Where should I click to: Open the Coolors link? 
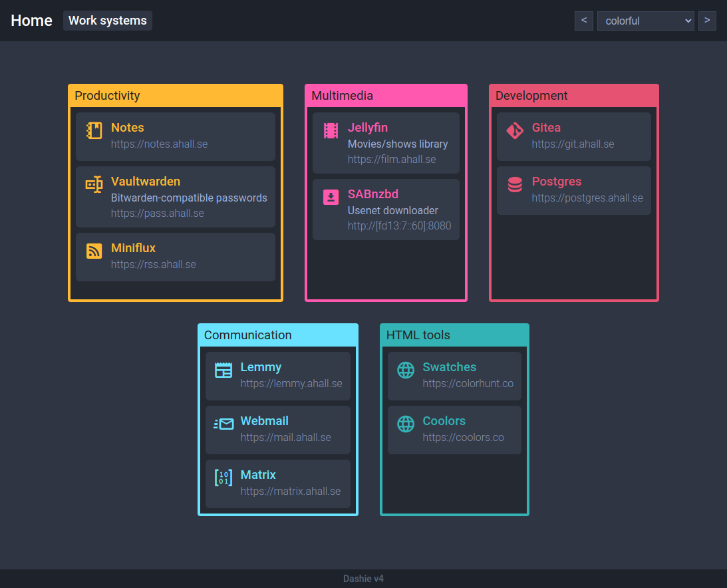tap(444, 421)
